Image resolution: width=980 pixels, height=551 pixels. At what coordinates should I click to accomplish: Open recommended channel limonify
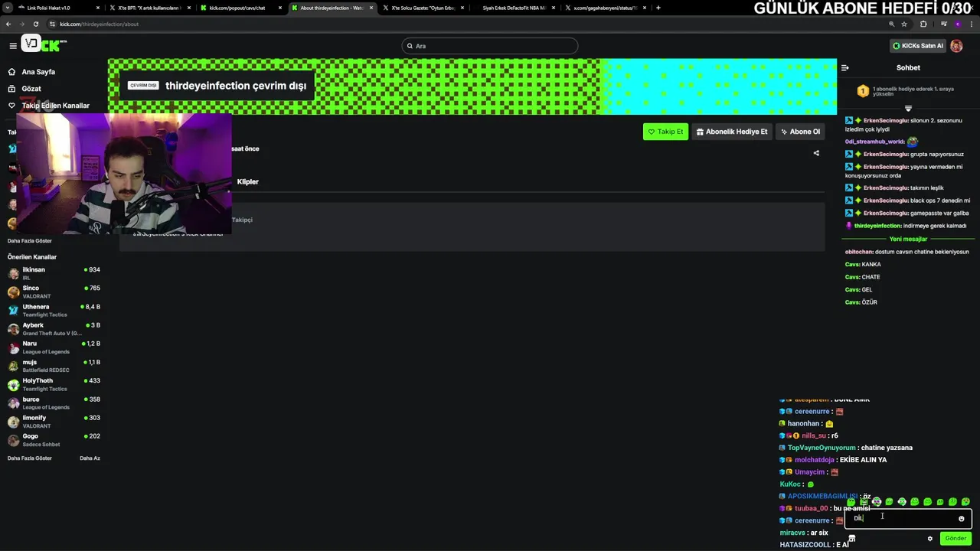pyautogui.click(x=54, y=421)
